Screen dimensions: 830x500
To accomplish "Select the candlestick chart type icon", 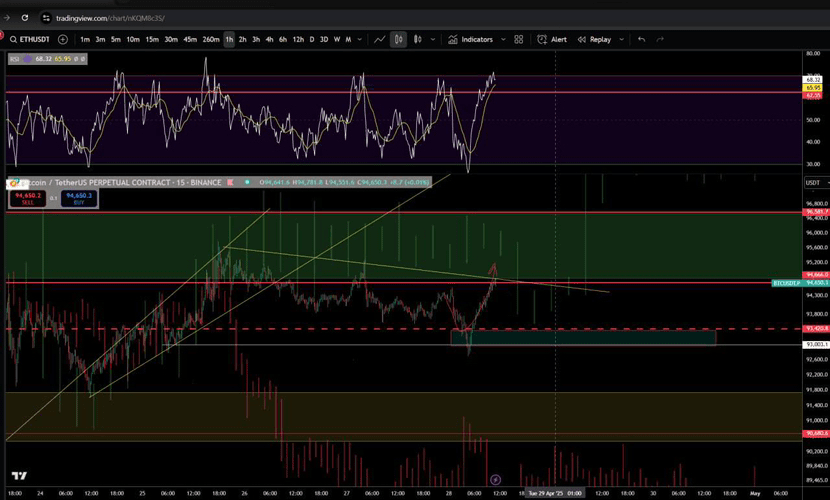I will [399, 40].
